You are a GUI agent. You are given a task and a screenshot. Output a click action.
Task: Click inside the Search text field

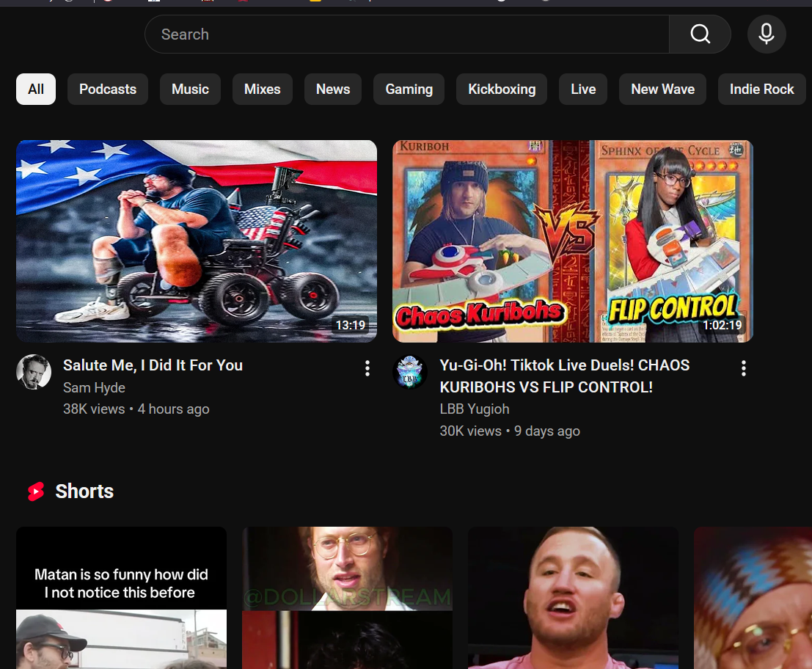pos(407,34)
